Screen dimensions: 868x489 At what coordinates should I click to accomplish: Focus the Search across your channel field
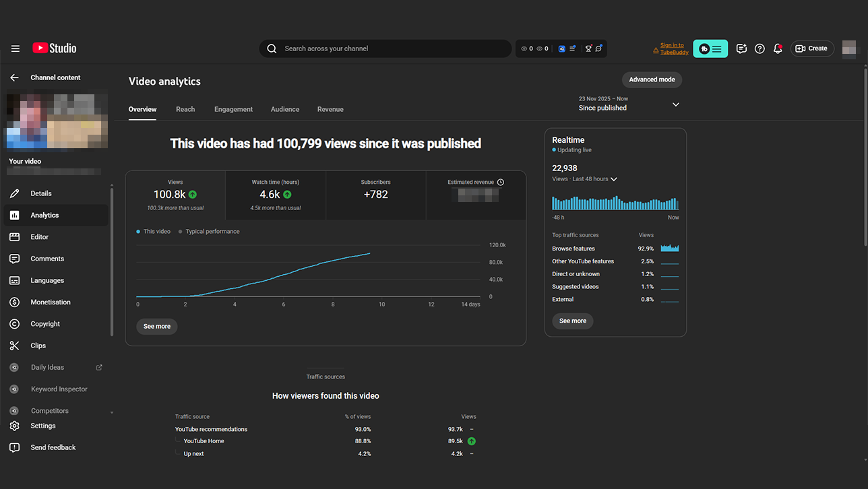(385, 48)
